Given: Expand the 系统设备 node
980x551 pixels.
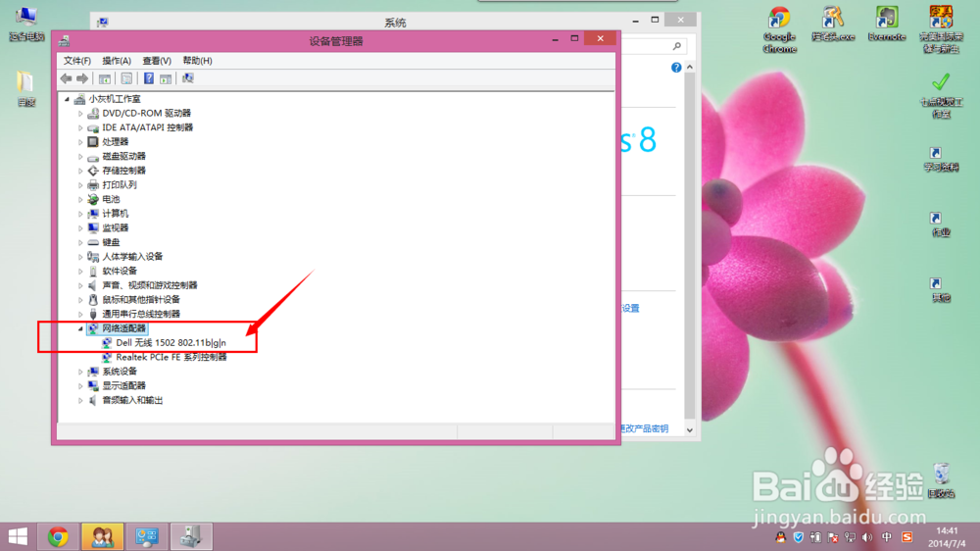Looking at the screenshot, I should [80, 372].
